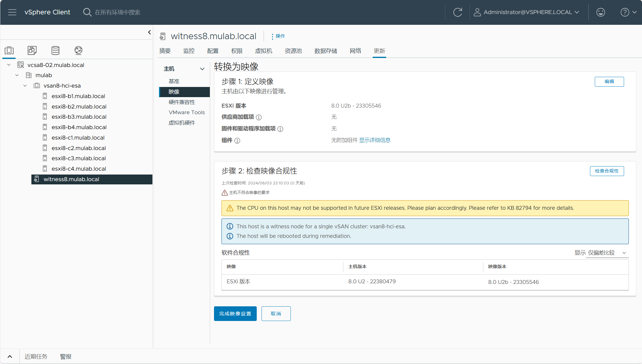Open the 摘要 tab
Viewport: 642px width, 364px height.
(165, 51)
